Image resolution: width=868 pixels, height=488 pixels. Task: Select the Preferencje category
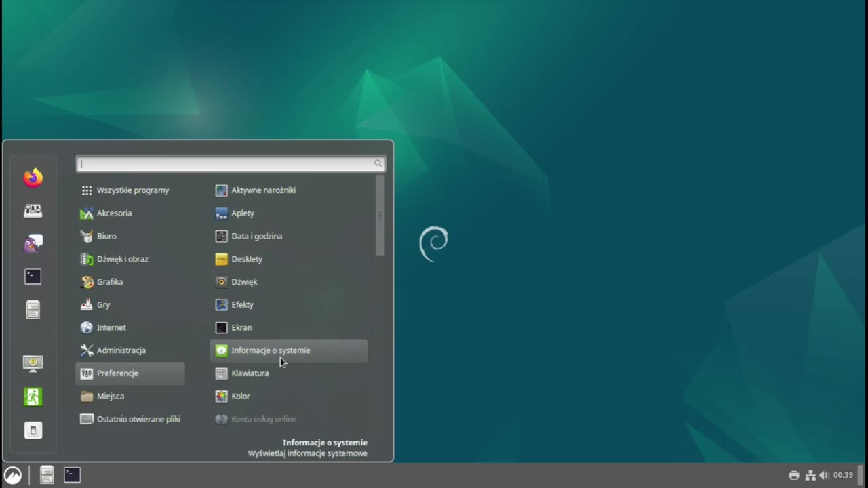pyautogui.click(x=130, y=373)
